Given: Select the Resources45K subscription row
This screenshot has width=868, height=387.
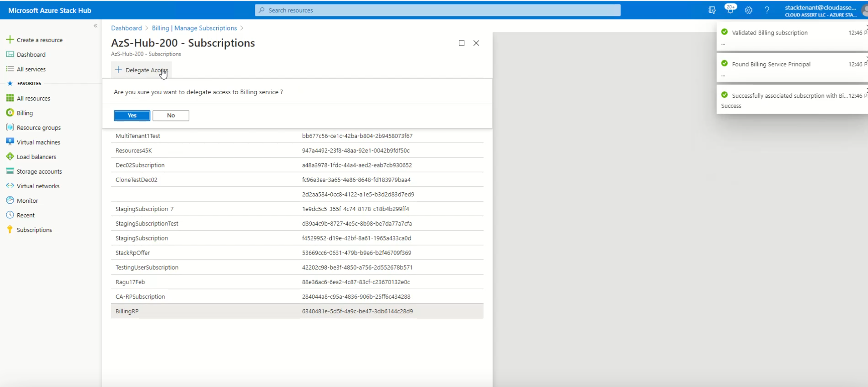Looking at the screenshot, I should point(297,151).
